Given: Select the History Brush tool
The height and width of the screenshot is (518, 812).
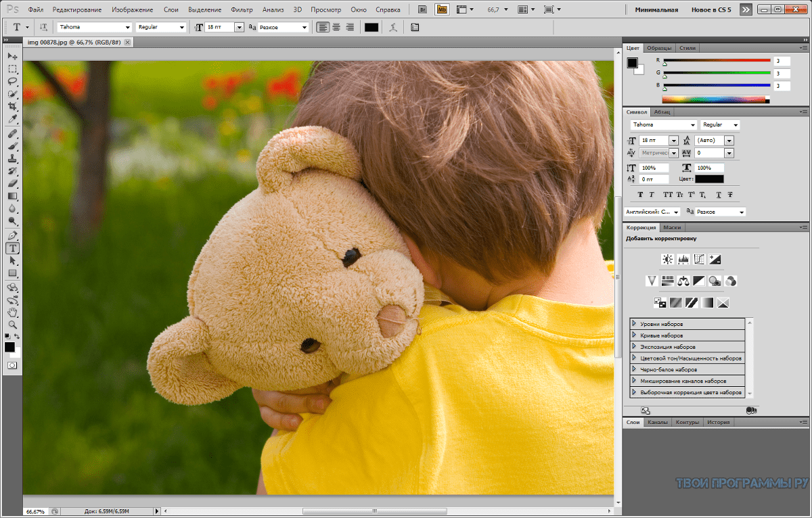Looking at the screenshot, I should [x=12, y=171].
